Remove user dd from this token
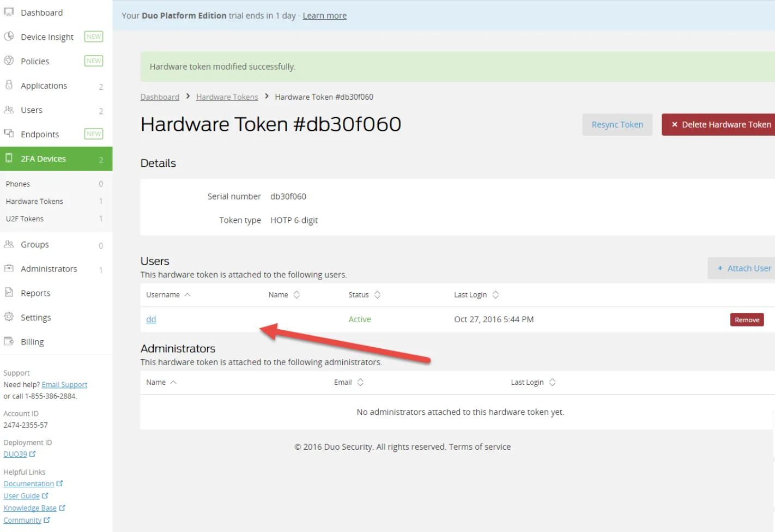775x532 pixels. [x=747, y=320]
